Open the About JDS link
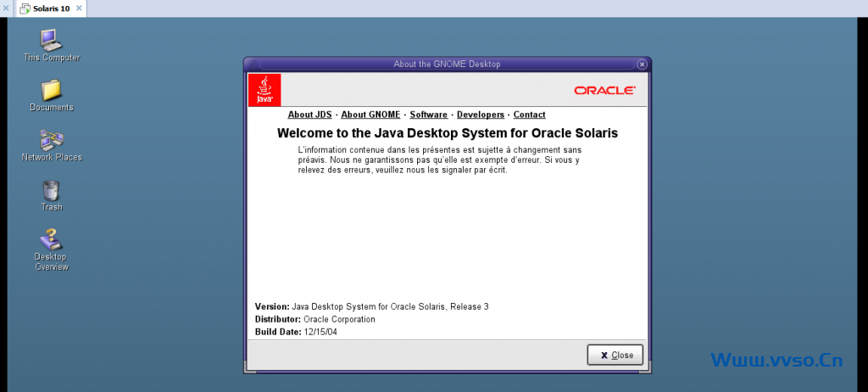Image resolution: width=868 pixels, height=392 pixels. [x=309, y=115]
